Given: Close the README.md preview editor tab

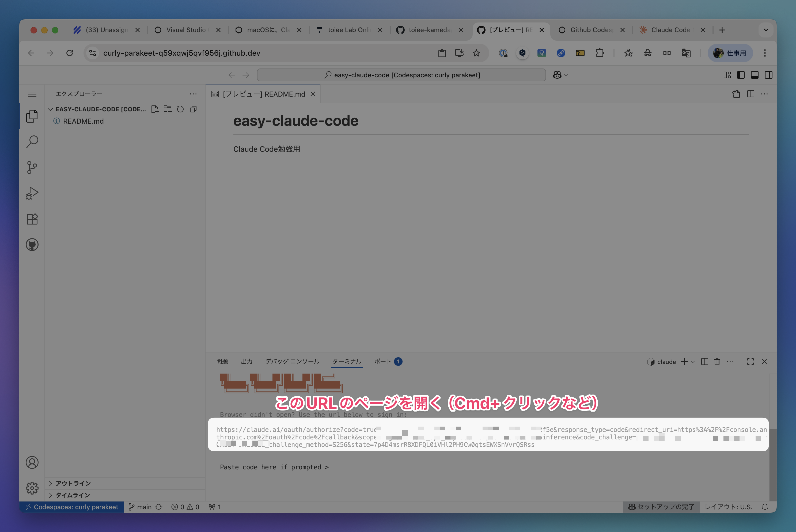Looking at the screenshot, I should pyautogui.click(x=313, y=94).
